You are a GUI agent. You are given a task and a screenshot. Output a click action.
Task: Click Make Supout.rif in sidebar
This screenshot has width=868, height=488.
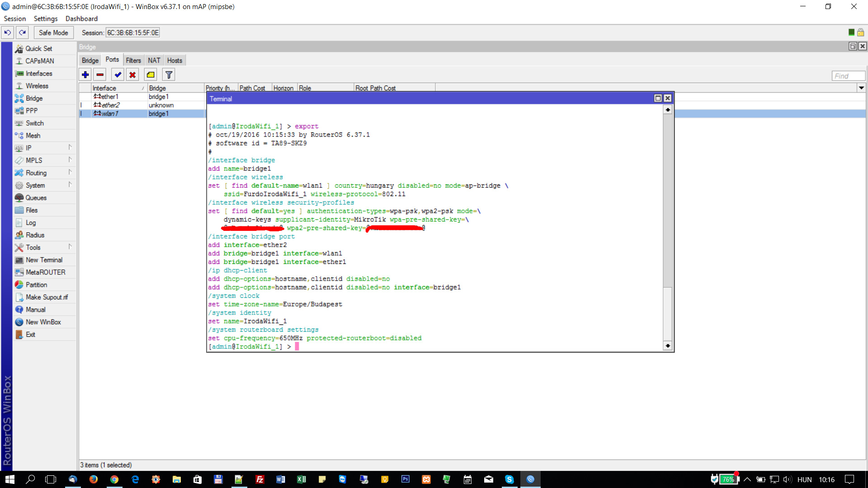[x=47, y=297]
